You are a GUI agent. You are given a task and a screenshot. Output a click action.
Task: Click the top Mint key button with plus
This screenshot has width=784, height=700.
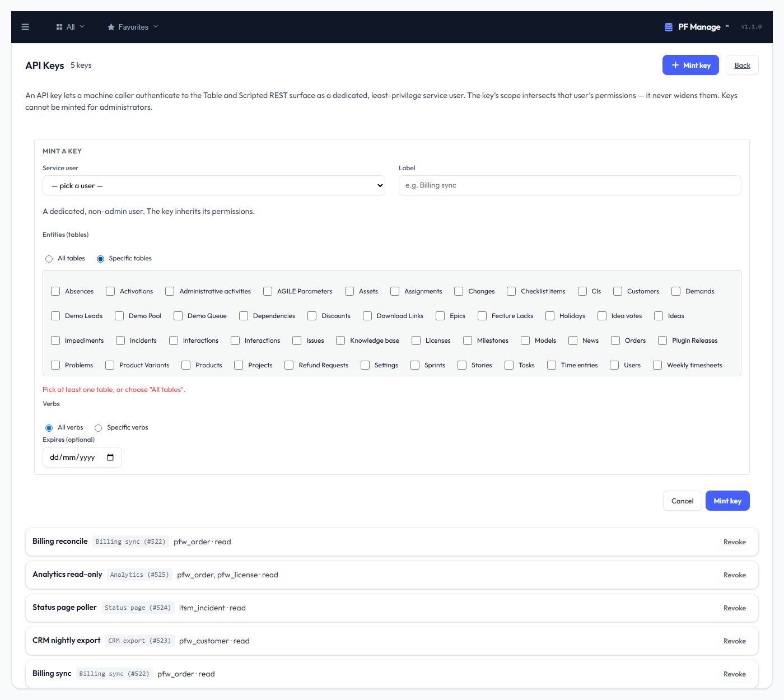[x=690, y=65]
